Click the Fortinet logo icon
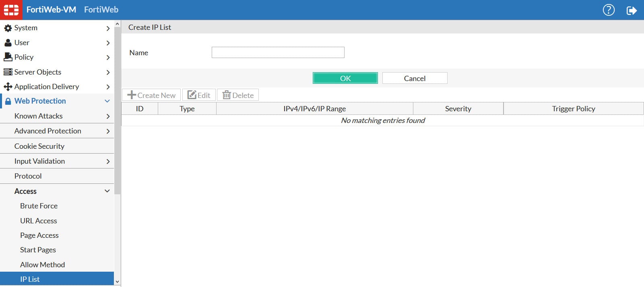Image resolution: width=644 pixels, height=287 pixels. click(x=11, y=10)
